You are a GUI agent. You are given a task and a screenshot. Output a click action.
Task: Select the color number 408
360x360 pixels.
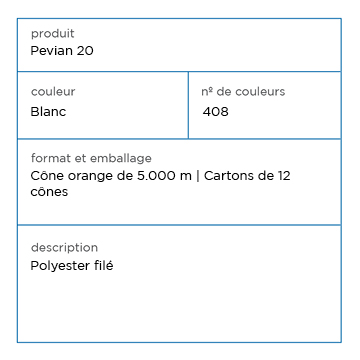pos(216,112)
